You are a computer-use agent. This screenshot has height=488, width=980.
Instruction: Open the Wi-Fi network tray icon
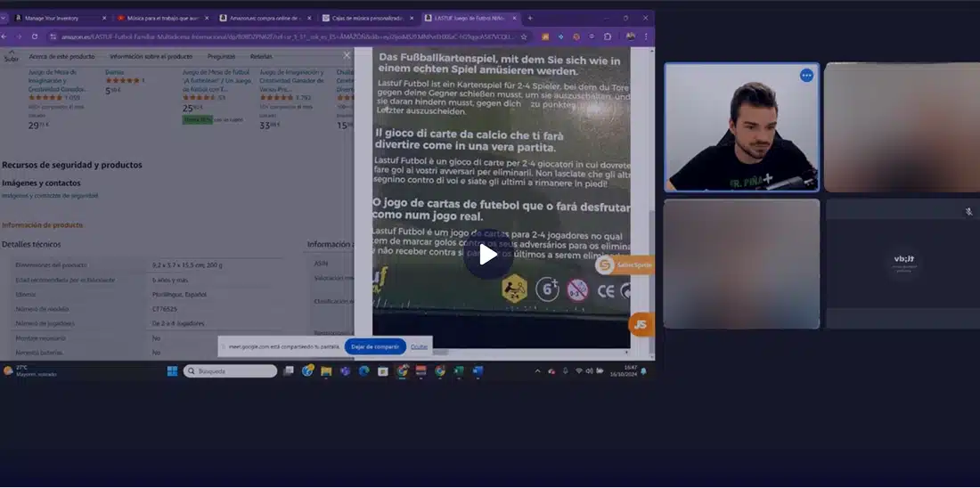579,371
